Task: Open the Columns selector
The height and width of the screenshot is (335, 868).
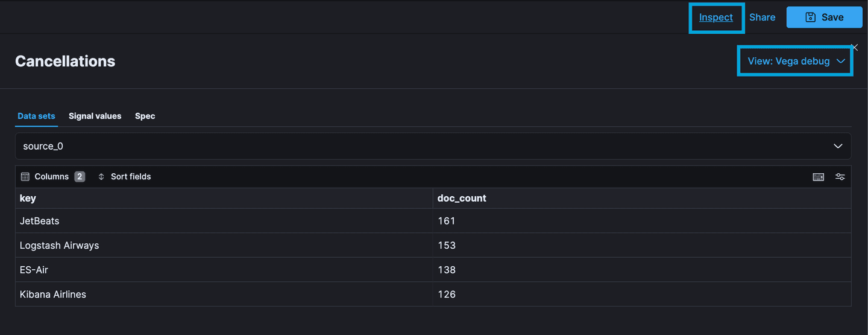Action: pos(52,177)
